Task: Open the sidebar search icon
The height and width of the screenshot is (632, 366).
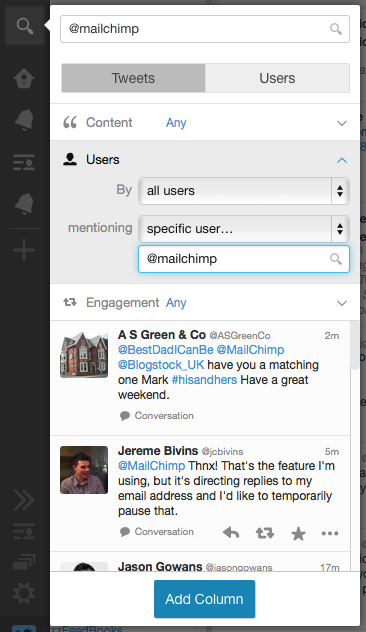Action: point(25,26)
